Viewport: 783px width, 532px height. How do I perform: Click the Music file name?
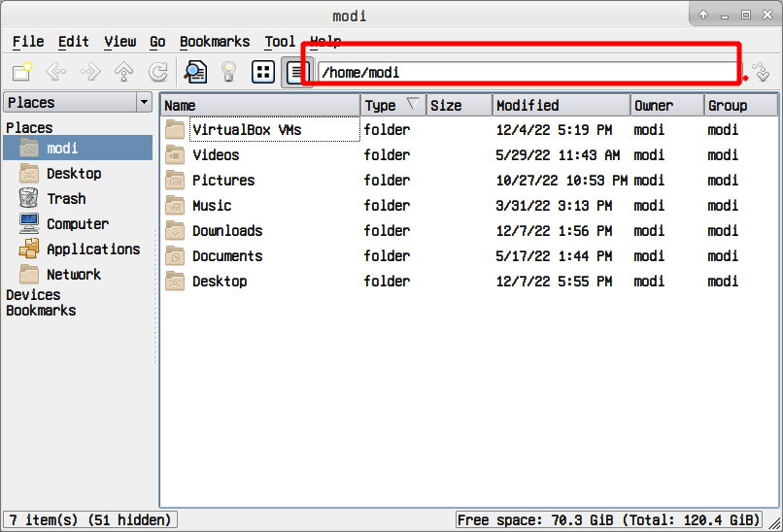(212, 206)
